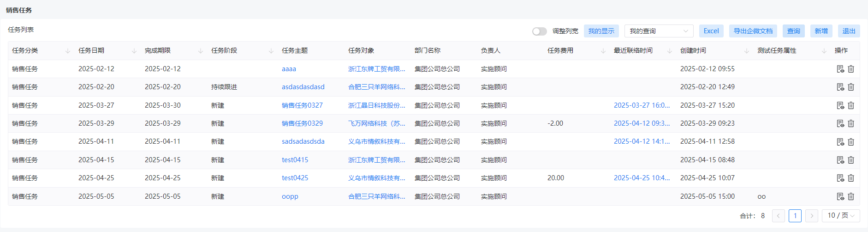868x232 pixels.
Task: Click 导出企微文档 button
Action: (753, 31)
